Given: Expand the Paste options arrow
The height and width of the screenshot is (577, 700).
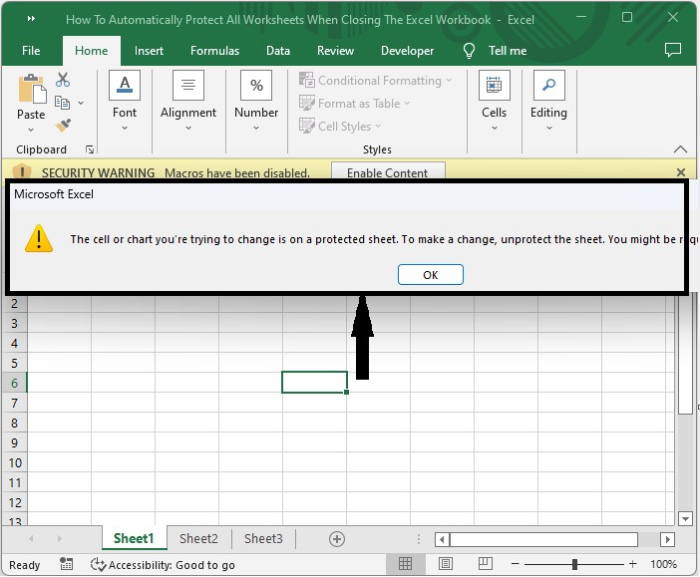Looking at the screenshot, I should click(31, 130).
